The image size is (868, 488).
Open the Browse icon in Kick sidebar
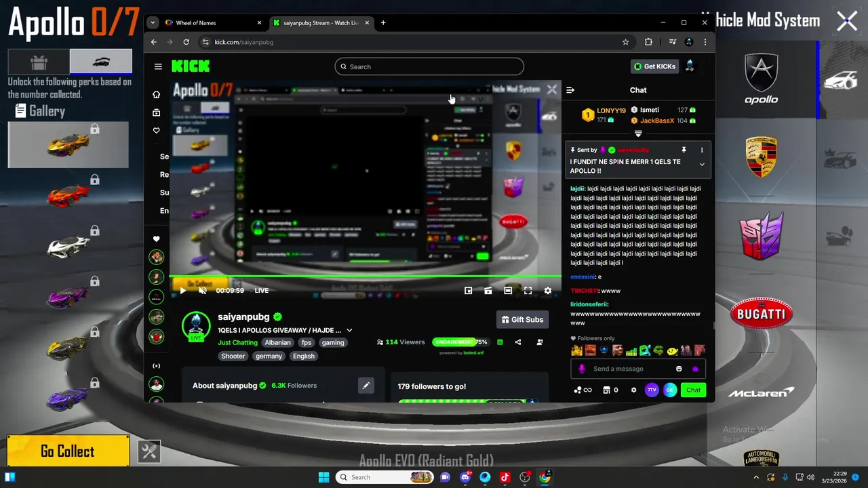pyautogui.click(x=157, y=113)
